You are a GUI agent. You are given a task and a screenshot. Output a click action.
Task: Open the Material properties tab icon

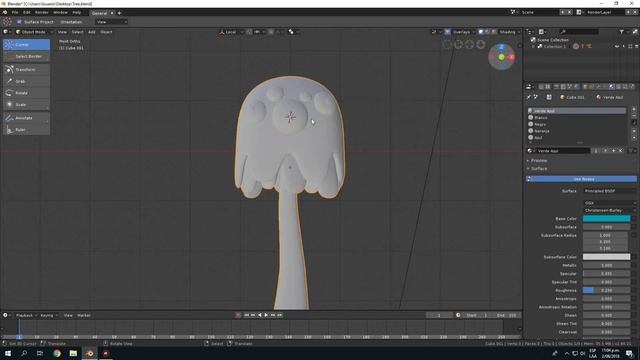pos(611,87)
